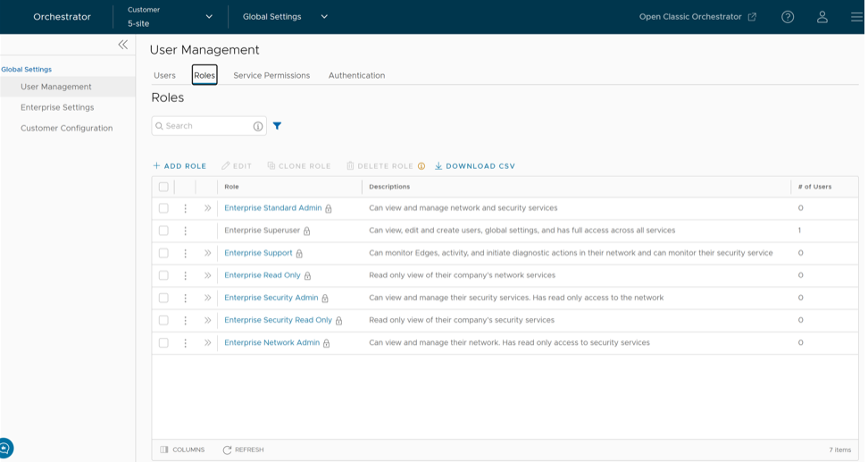
Task: Open the help question mark icon
Action: point(787,17)
